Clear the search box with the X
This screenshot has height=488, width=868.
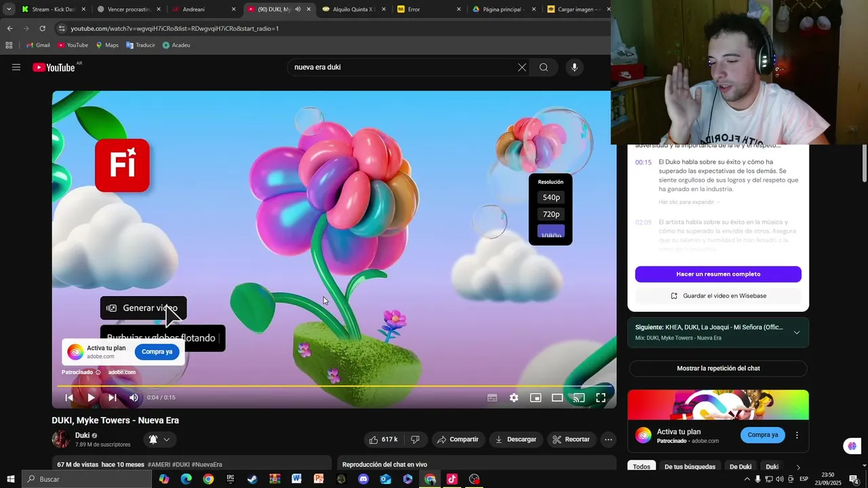click(522, 67)
